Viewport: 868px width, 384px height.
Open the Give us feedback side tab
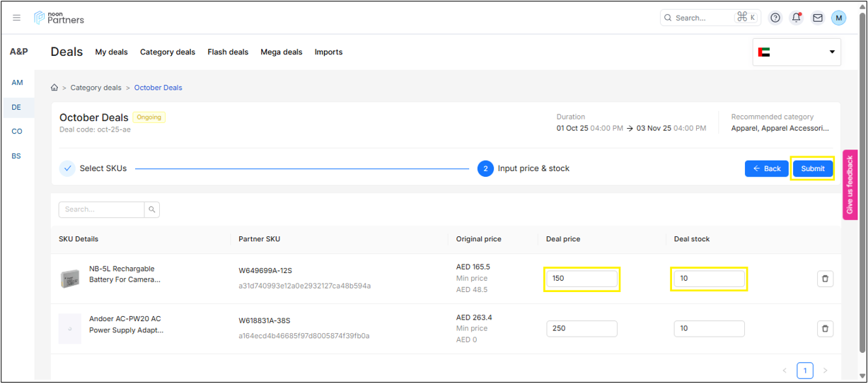[x=850, y=185]
